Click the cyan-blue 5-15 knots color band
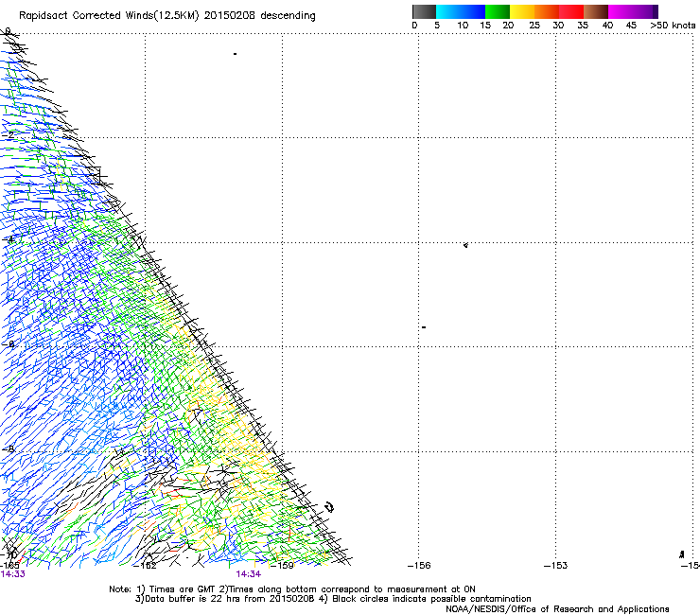Viewport: 700px width, 615px height. [461, 11]
